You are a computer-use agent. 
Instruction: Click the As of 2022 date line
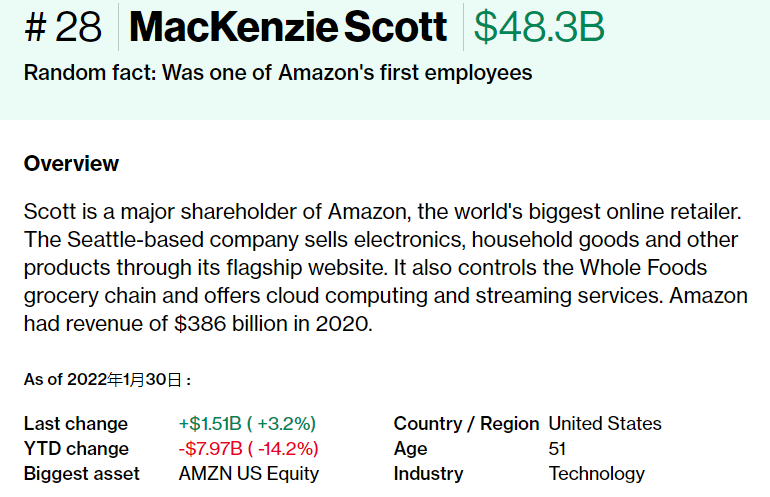click(x=107, y=380)
